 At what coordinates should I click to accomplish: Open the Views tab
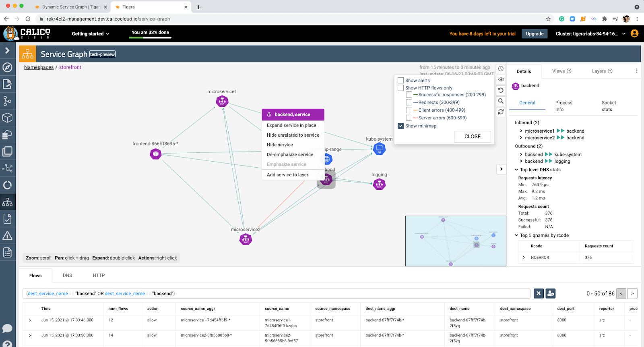click(561, 71)
